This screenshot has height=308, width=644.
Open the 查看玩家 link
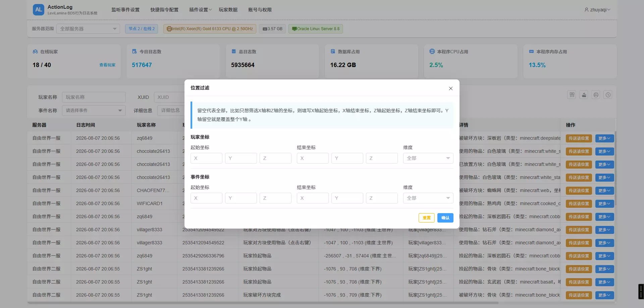coord(107,65)
